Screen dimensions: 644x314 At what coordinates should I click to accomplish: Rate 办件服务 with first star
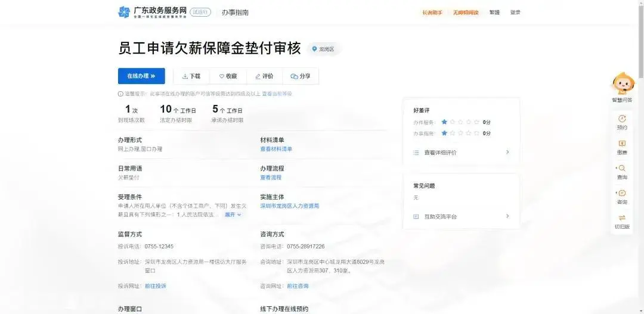point(444,122)
